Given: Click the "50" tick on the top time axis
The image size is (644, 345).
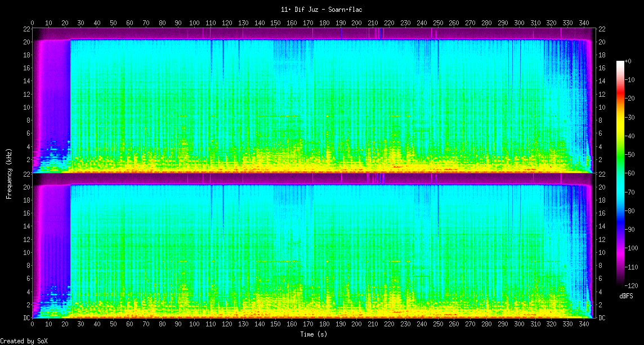Looking at the screenshot, I should point(113,23).
